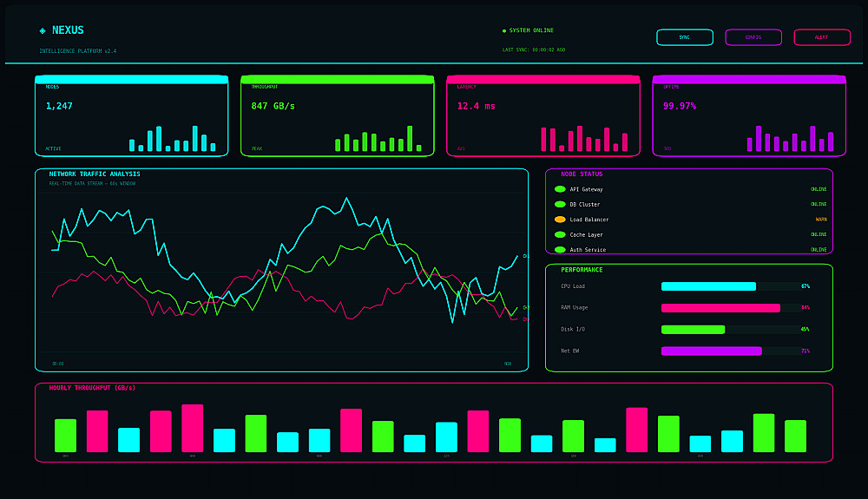Select the API Gateway green status indicator
Image resolution: width=868 pixels, height=499 pixels.
[560, 189]
